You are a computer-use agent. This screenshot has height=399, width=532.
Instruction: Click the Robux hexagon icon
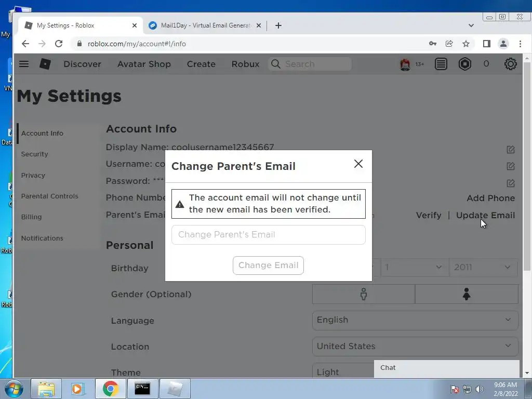(465, 64)
